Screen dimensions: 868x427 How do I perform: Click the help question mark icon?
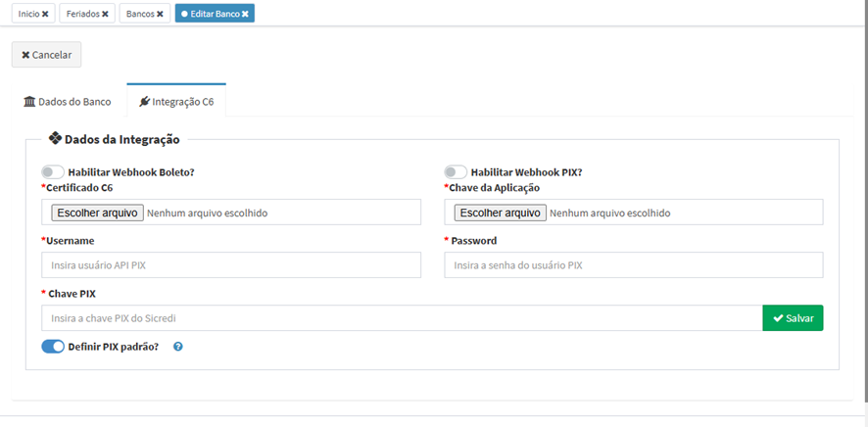coord(178,347)
